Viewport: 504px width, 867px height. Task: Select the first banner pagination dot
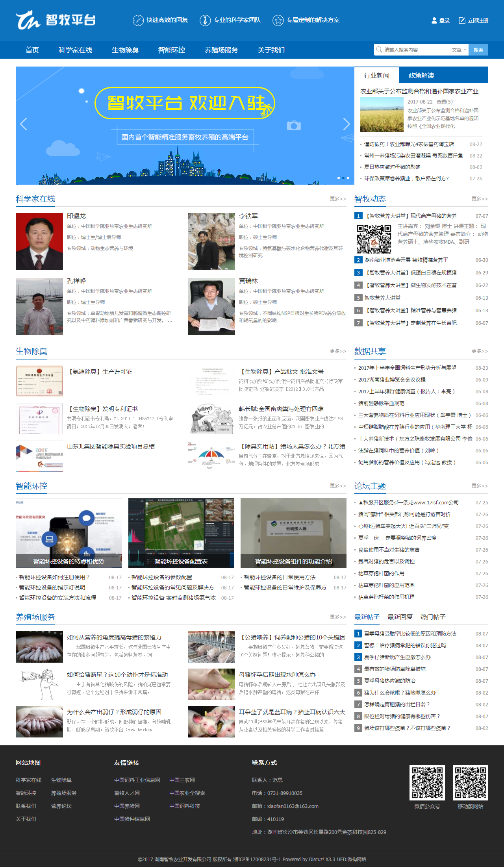[x=339, y=178]
